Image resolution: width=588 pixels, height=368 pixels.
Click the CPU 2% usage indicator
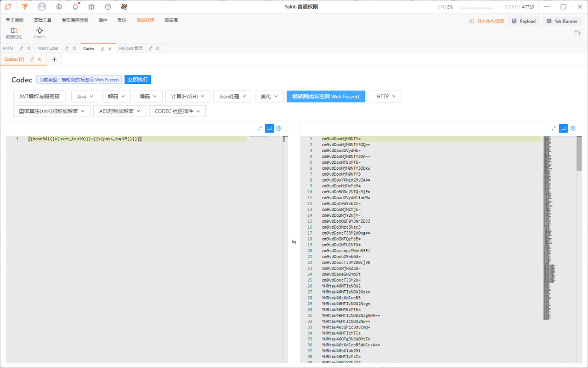point(445,7)
